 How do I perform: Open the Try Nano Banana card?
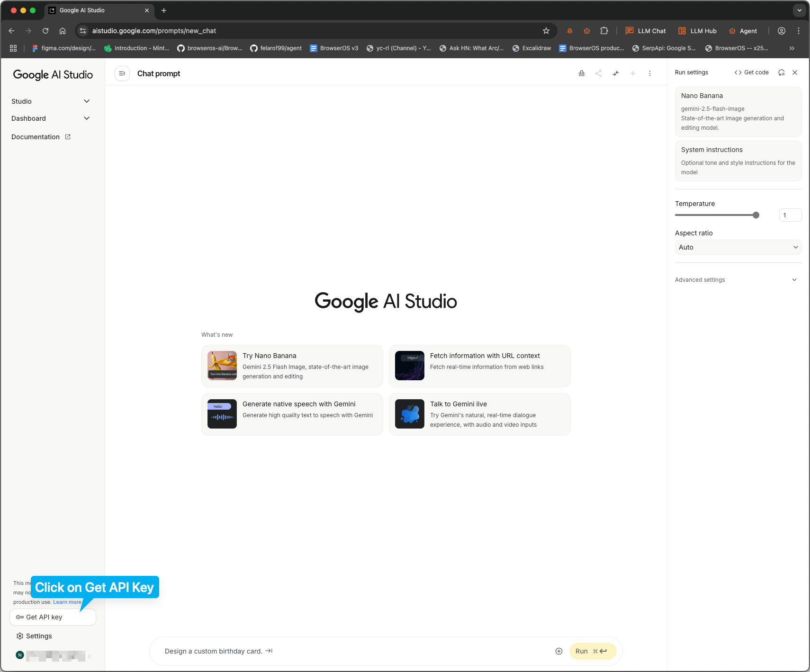point(292,366)
